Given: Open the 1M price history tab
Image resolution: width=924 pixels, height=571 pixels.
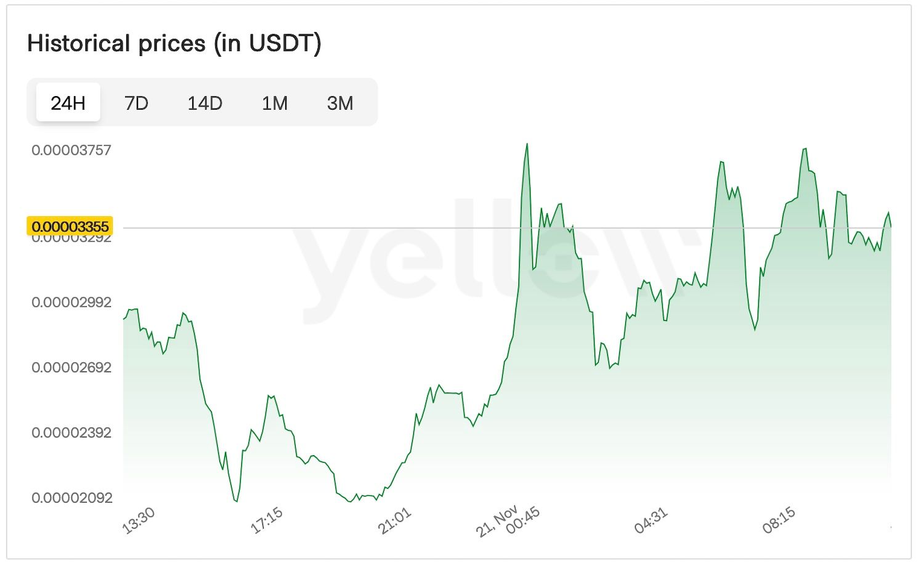Looking at the screenshot, I should [274, 103].
